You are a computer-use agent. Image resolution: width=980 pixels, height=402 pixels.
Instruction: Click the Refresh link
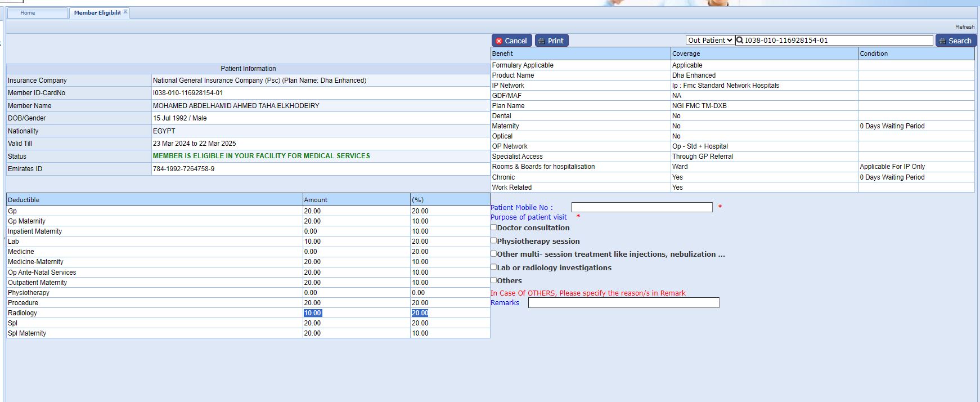pos(964,27)
